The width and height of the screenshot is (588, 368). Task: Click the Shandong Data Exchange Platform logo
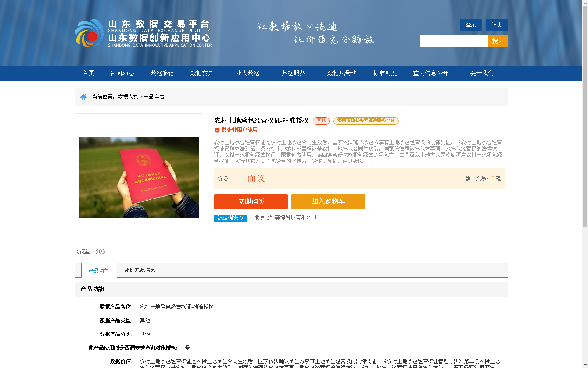(143, 33)
